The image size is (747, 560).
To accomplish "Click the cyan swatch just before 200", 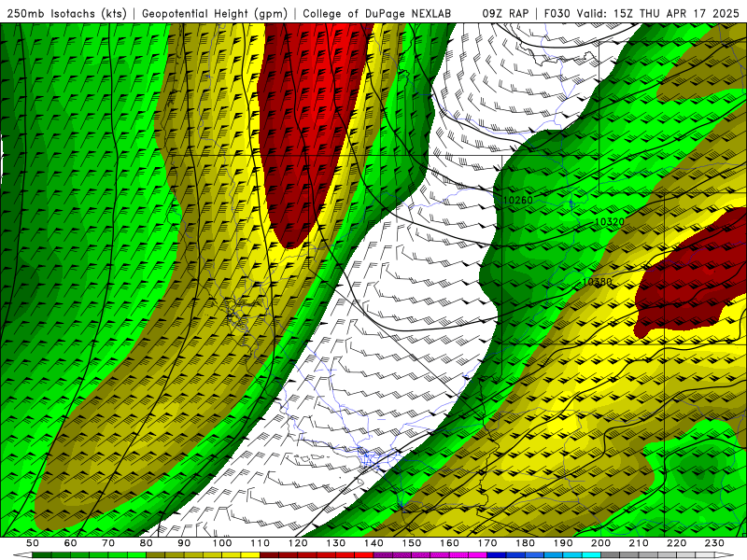I will [591, 555].
